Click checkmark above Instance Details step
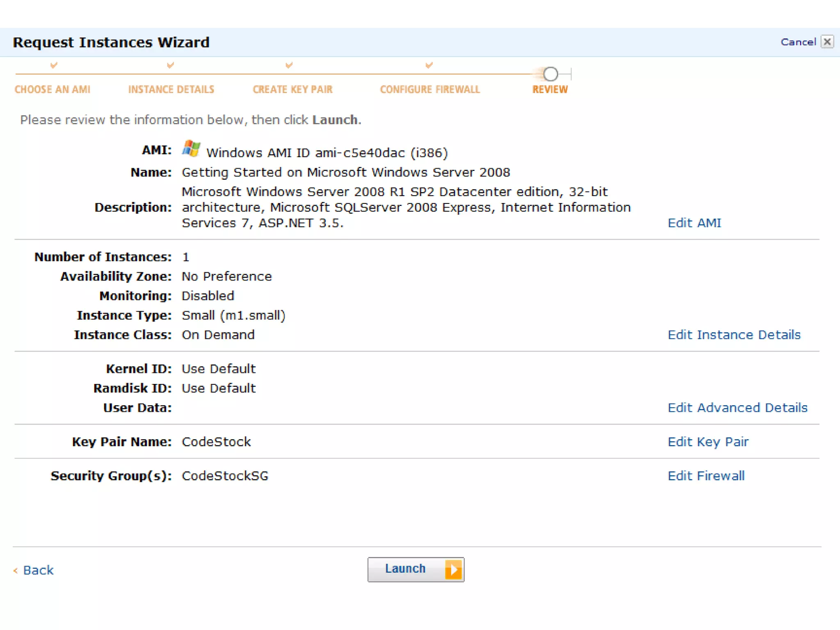This screenshot has height=630, width=840. pos(171,65)
